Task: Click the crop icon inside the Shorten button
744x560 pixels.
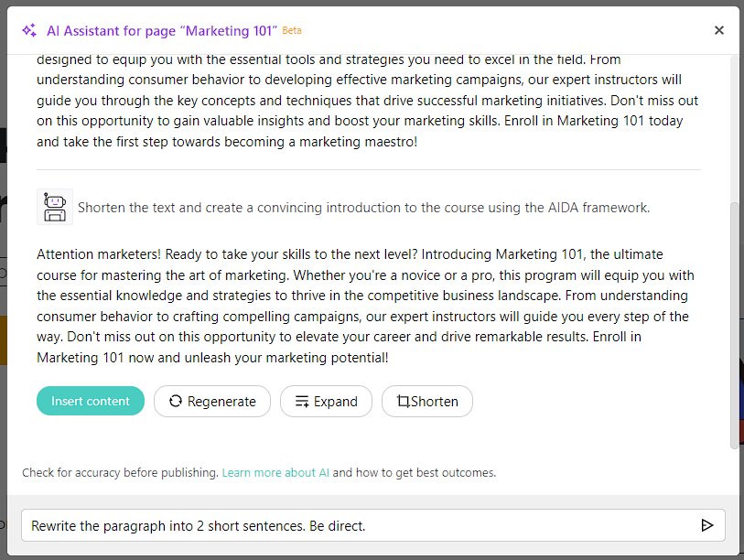Action: pos(404,401)
